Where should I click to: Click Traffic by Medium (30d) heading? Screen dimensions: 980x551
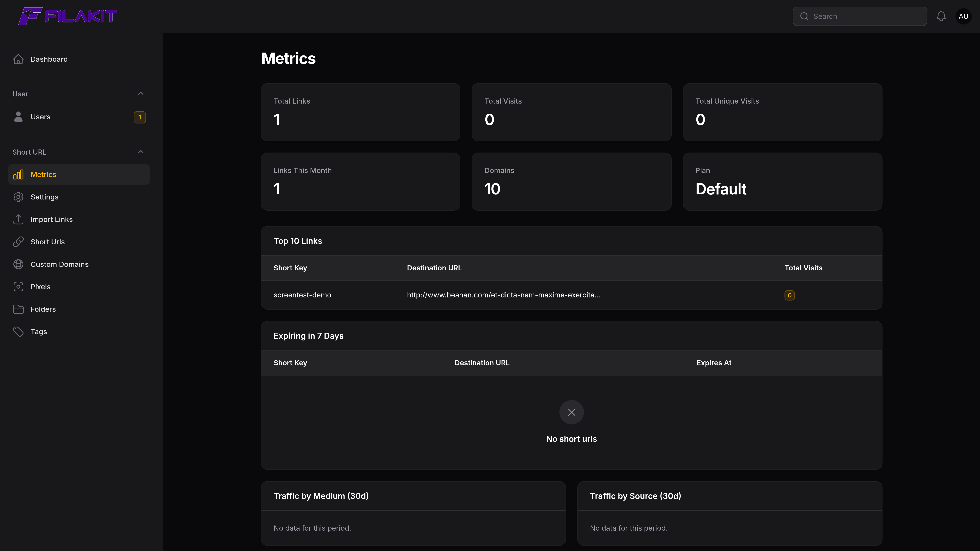[321, 496]
